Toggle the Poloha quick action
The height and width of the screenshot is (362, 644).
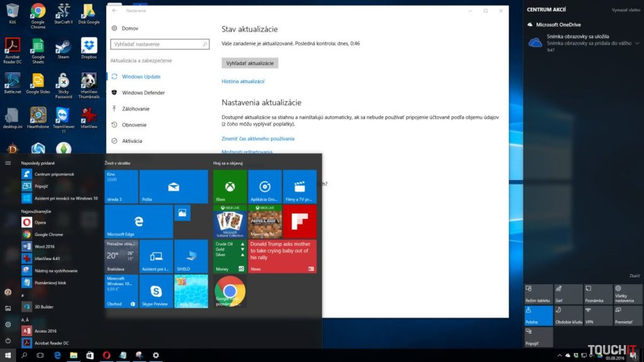click(538, 315)
